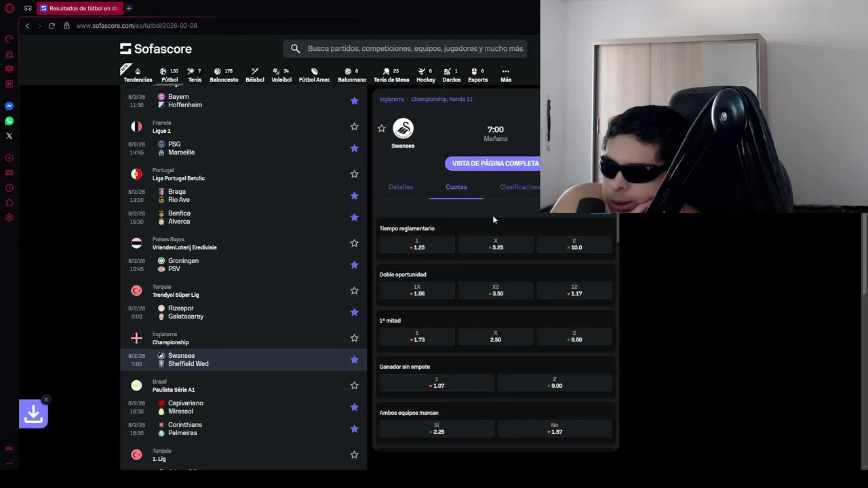Viewport: 868px width, 488px height.
Task: Select the Tenis de Mesa sport icon
Action: click(391, 75)
